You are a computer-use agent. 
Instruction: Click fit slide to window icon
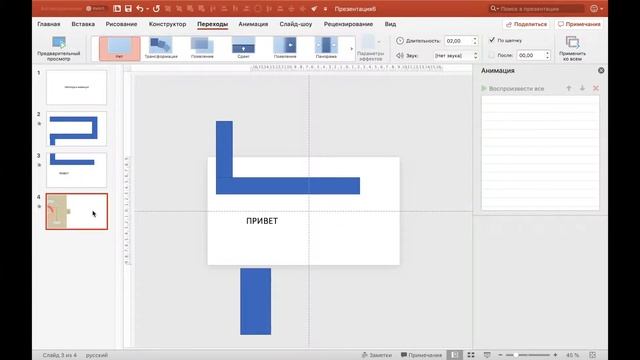pos(593,355)
